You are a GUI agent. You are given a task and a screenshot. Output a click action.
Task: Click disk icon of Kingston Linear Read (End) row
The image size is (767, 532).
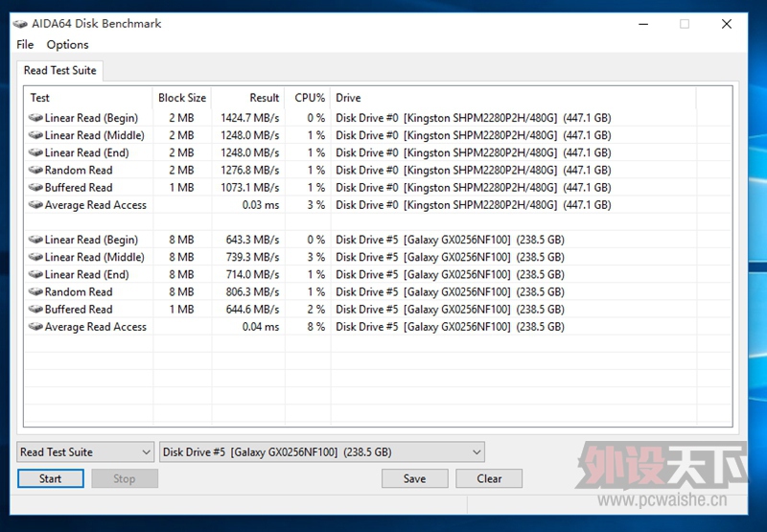click(x=35, y=152)
